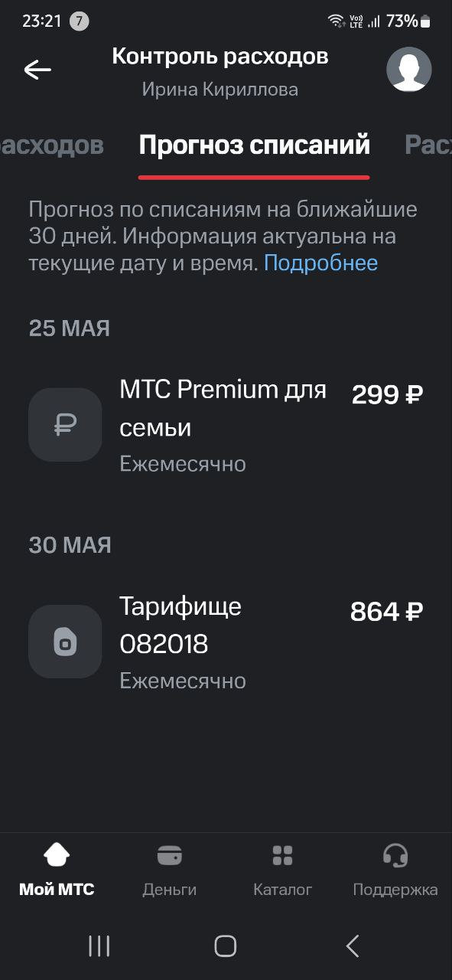Open the Тарифище 082018 charge entry
Image resolution: width=452 pixels, height=980 pixels.
(x=226, y=642)
